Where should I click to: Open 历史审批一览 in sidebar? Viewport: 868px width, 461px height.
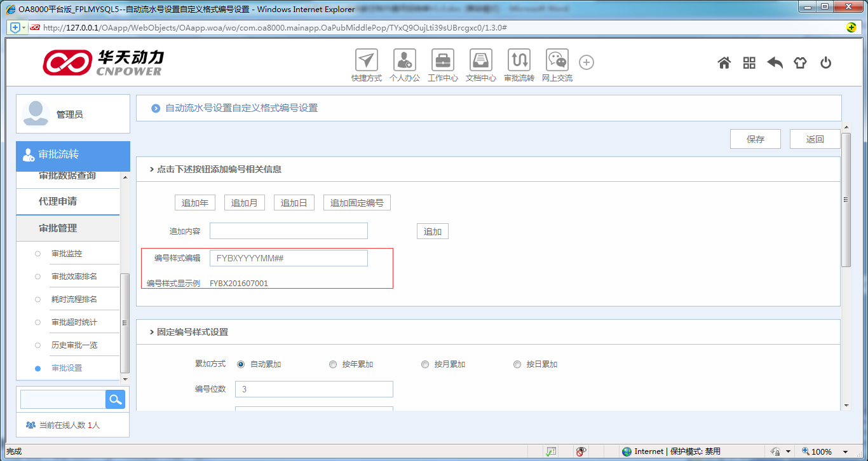coord(74,345)
